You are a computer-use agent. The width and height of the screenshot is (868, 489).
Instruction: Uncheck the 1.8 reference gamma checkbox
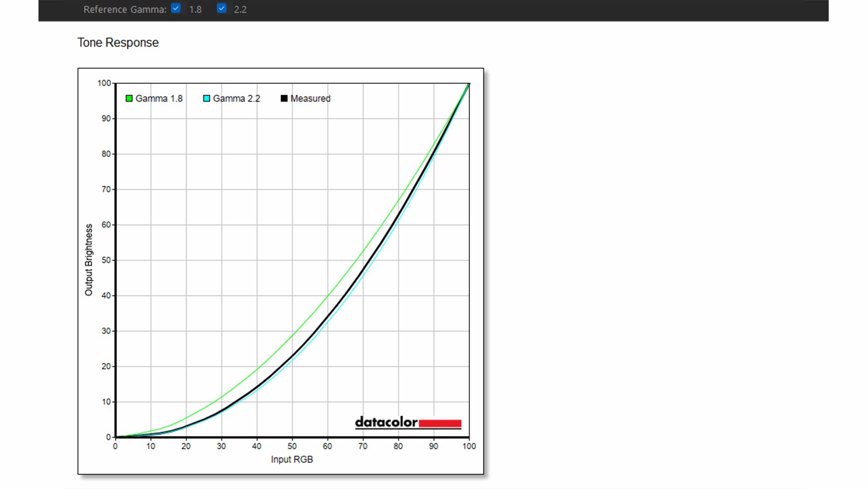pos(176,8)
